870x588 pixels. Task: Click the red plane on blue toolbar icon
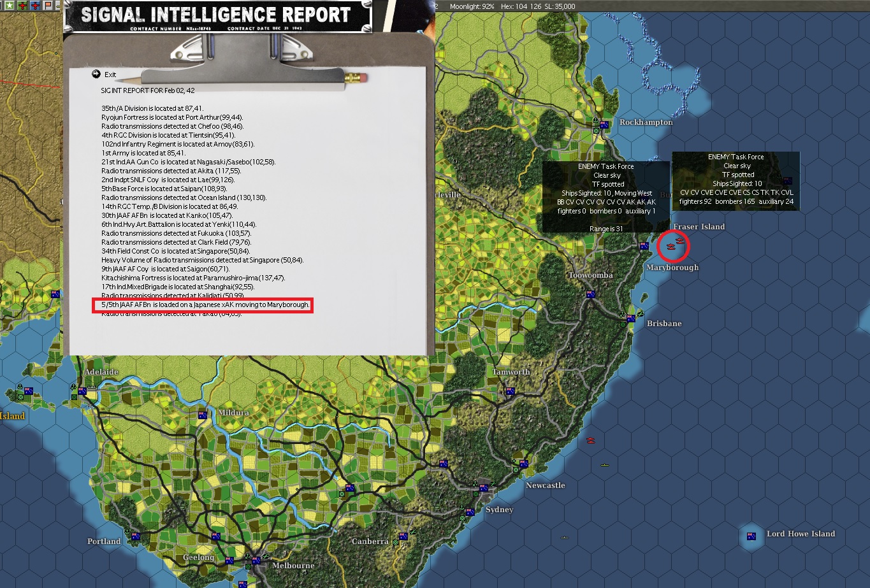(x=35, y=6)
